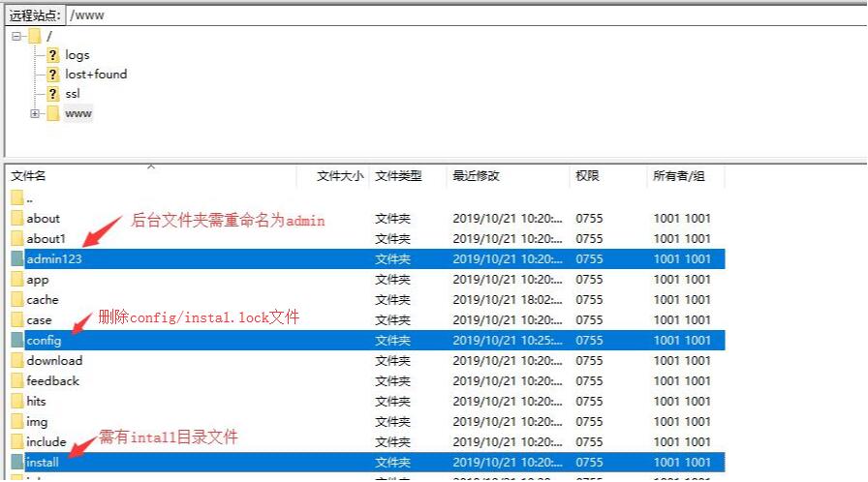868x482 pixels.
Task: Click the about folder icon
Action: (17, 218)
